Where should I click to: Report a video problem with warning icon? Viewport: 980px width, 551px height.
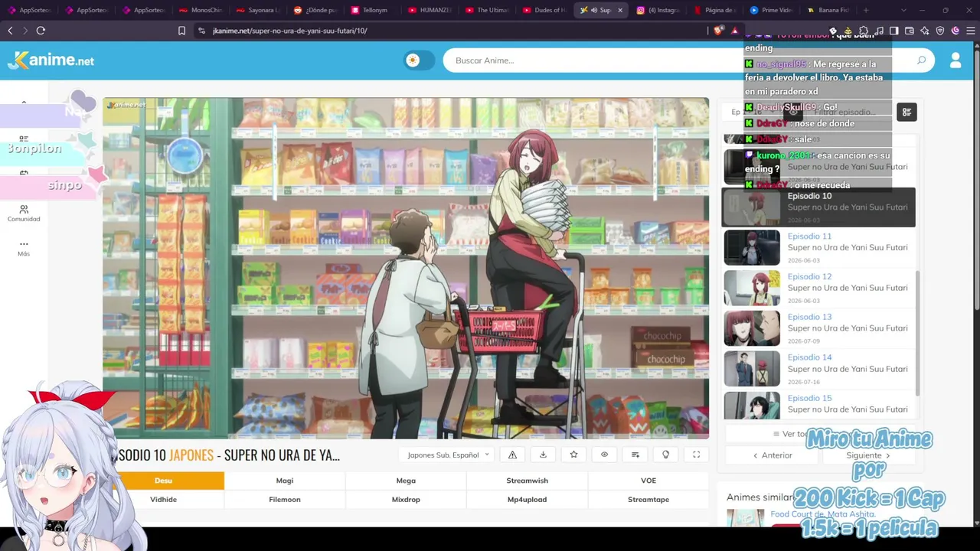512,455
